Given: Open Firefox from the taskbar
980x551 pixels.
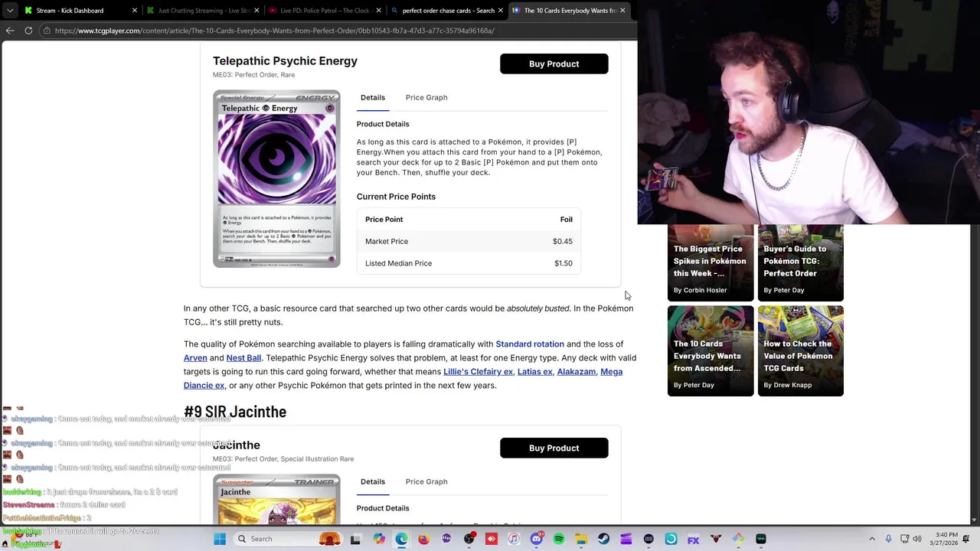Looking at the screenshot, I should pos(424,539).
